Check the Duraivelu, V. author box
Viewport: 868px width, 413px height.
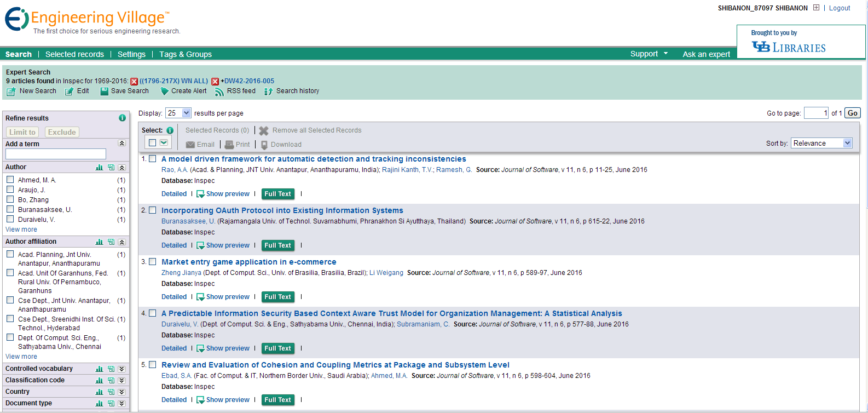click(x=10, y=219)
